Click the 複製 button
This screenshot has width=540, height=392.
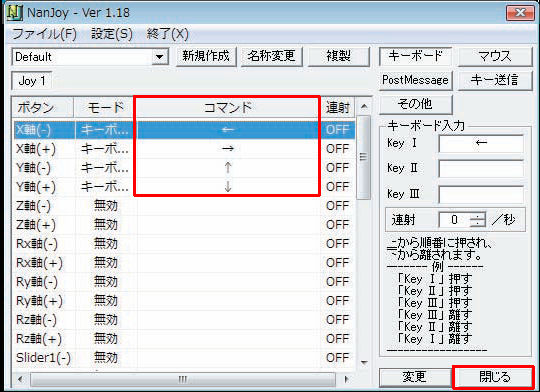[338, 56]
